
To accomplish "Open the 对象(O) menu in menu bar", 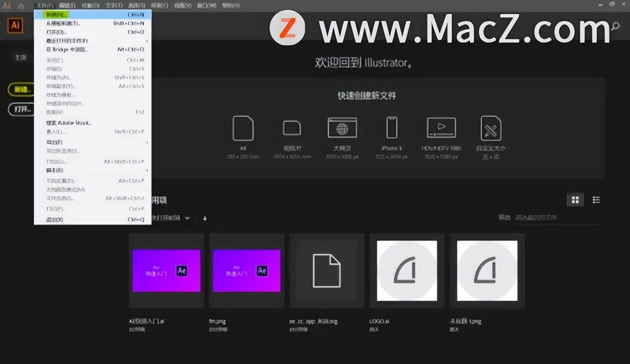I will pos(91,6).
